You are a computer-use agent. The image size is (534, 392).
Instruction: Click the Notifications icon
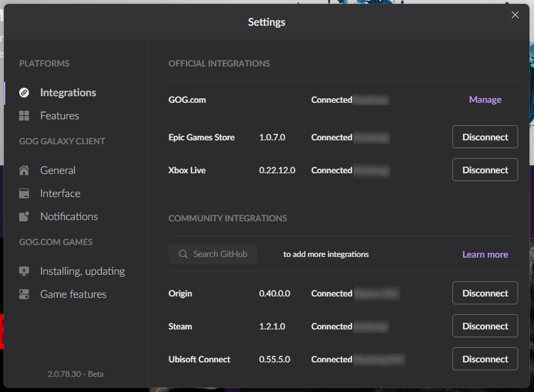[24, 217]
